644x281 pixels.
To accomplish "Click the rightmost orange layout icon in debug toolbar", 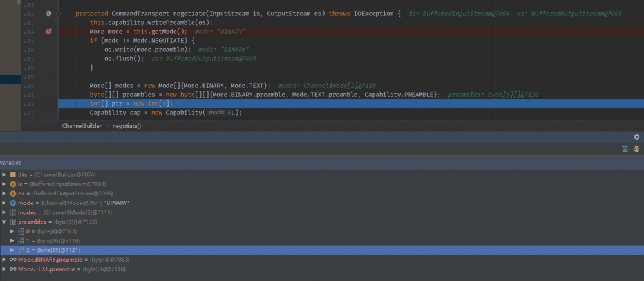I will (x=636, y=149).
